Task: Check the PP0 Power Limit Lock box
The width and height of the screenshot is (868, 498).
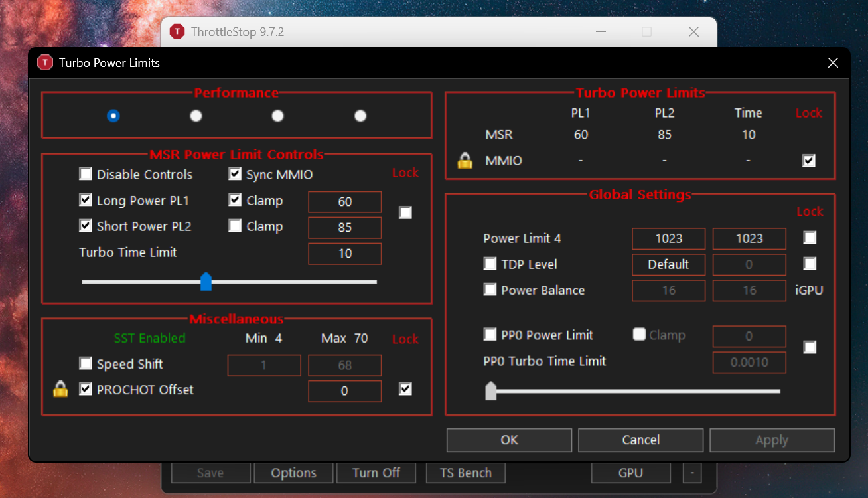Action: [810, 347]
